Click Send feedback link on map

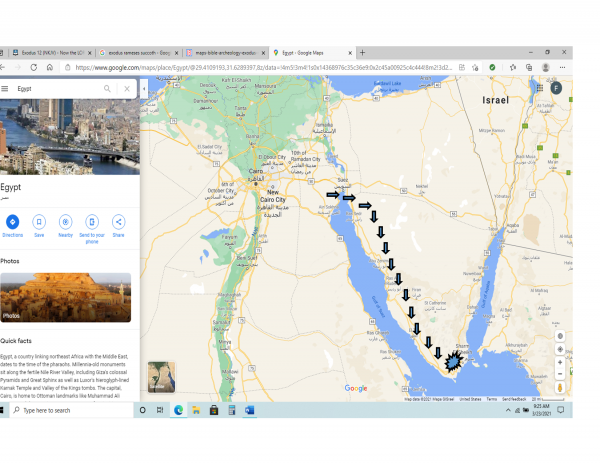(x=514, y=399)
